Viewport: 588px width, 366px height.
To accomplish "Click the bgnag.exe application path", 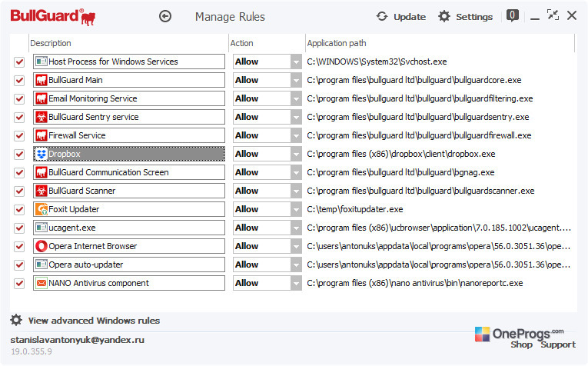I will [x=400, y=172].
